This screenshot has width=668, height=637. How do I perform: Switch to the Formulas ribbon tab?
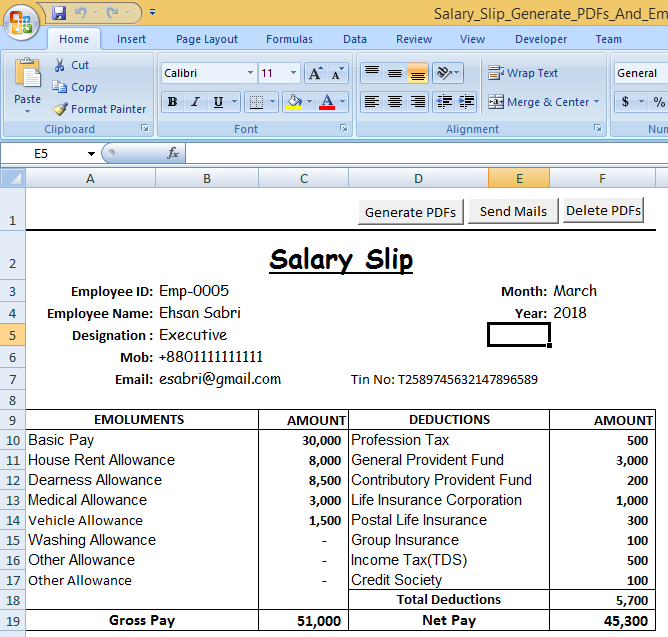tap(289, 39)
